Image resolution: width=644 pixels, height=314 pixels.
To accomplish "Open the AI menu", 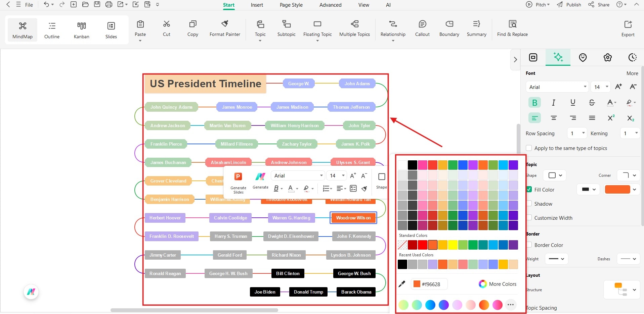I will [x=388, y=5].
